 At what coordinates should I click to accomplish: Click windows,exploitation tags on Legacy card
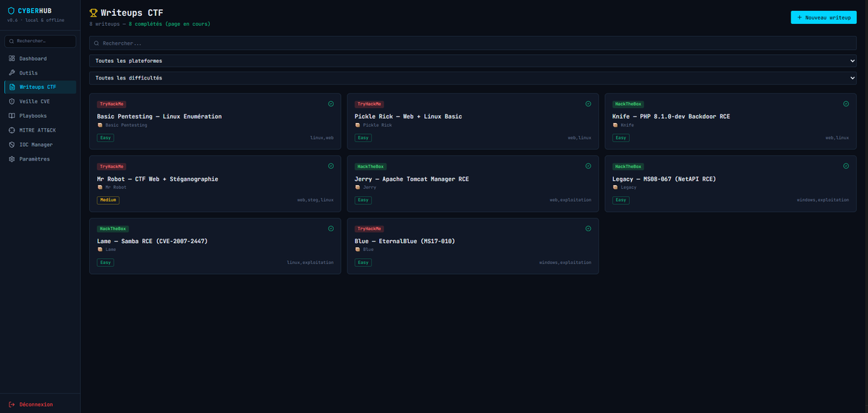822,200
